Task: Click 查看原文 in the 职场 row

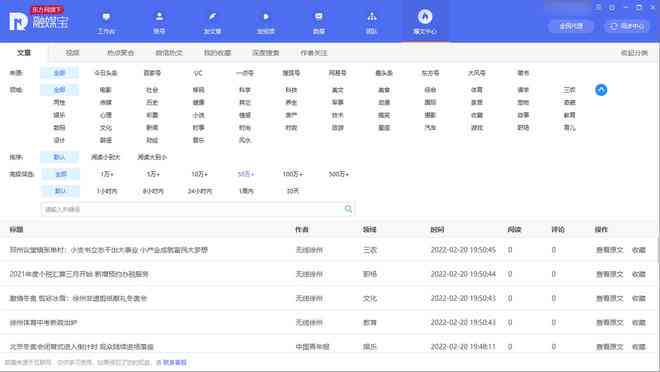Action: pos(609,274)
